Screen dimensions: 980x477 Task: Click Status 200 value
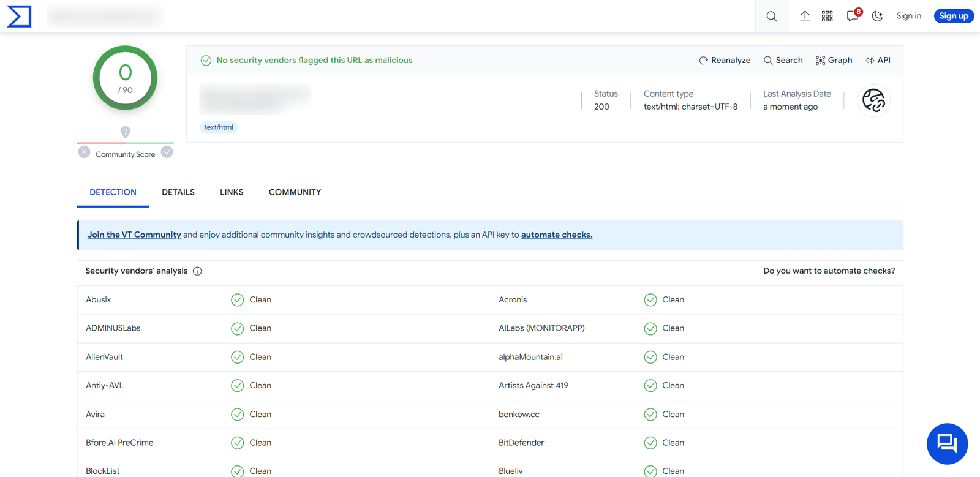[x=601, y=107]
